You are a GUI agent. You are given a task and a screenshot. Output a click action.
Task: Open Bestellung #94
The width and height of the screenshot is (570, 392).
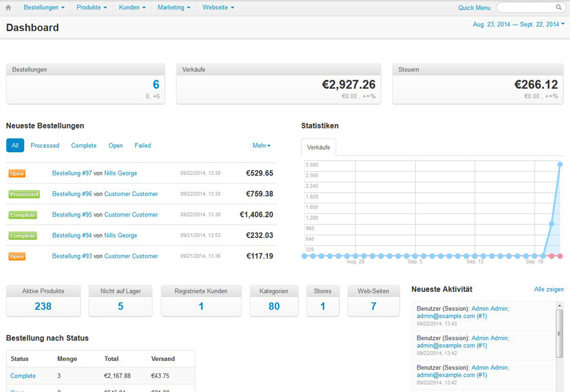coord(72,236)
